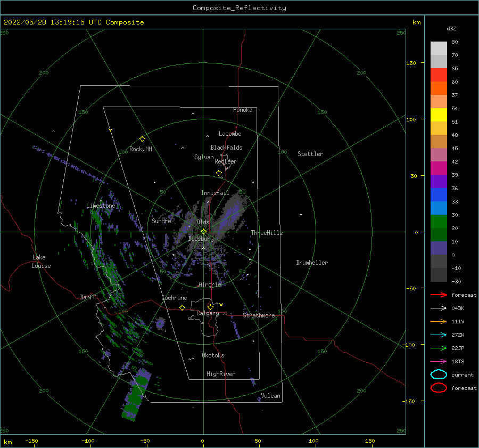Click the cyan current ellipse icon
Viewport: 479px width, 448px height.
coord(439,374)
